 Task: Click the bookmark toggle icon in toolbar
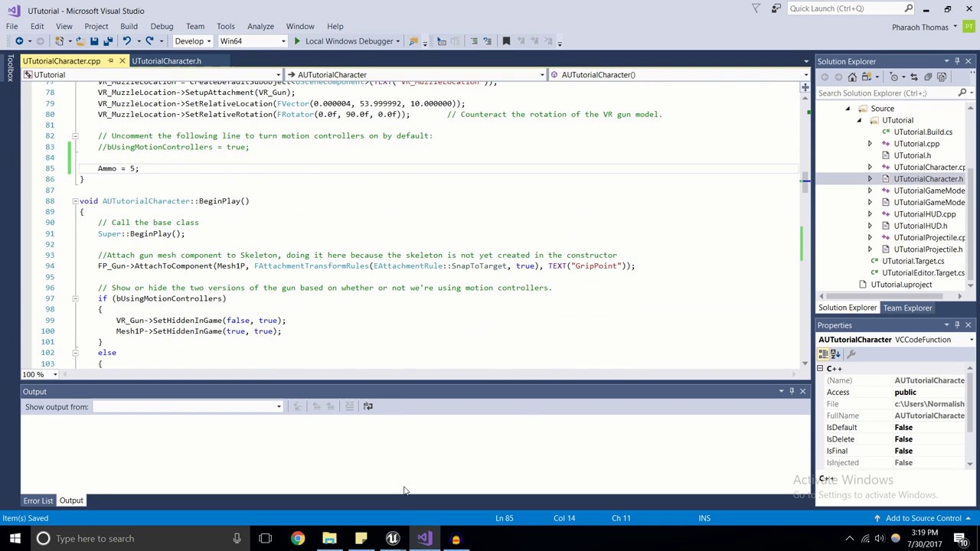506,41
